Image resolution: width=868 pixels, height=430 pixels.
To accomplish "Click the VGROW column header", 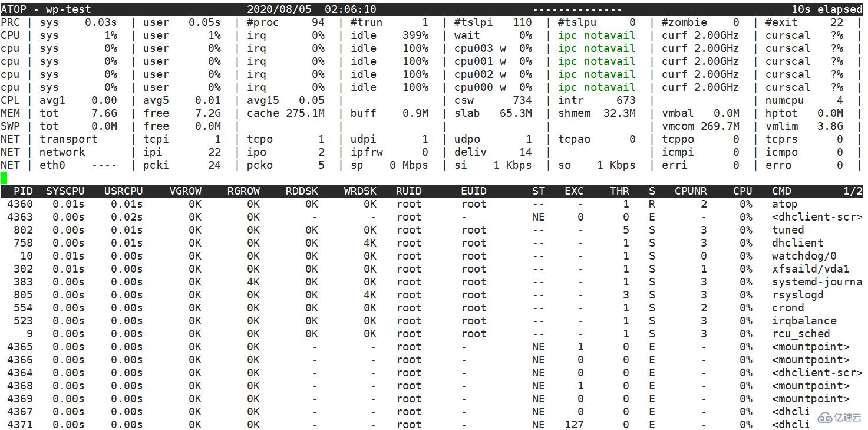I will [185, 191].
